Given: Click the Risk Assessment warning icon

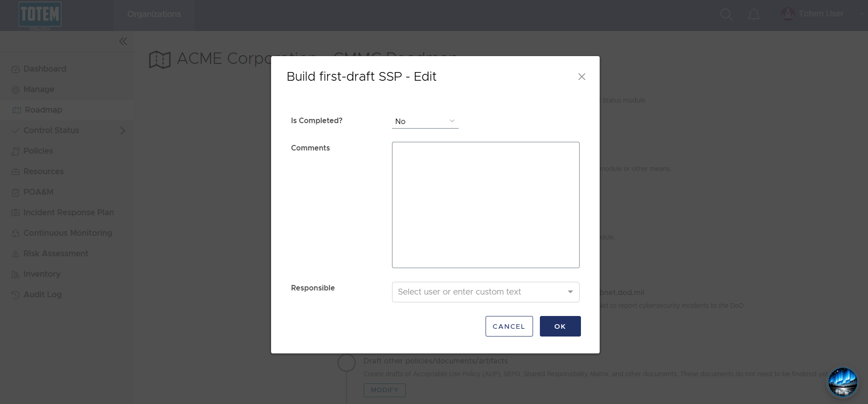Looking at the screenshot, I should 16,254.
